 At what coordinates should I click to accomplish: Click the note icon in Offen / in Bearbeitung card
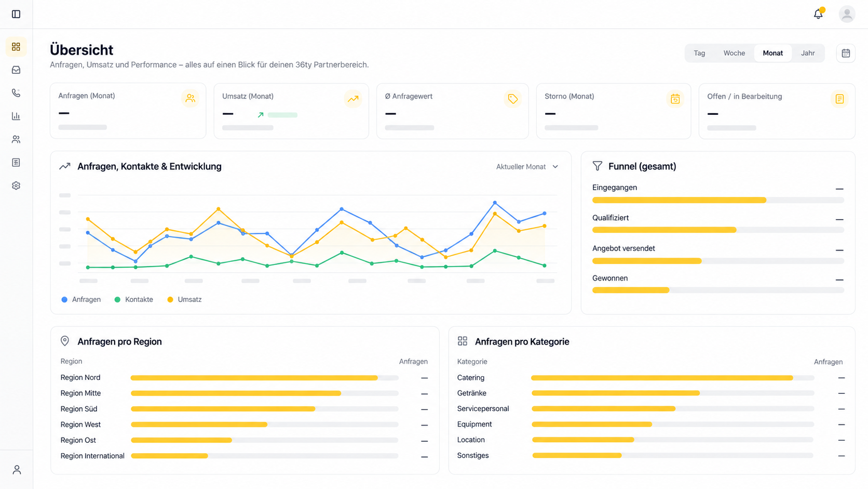pos(839,99)
